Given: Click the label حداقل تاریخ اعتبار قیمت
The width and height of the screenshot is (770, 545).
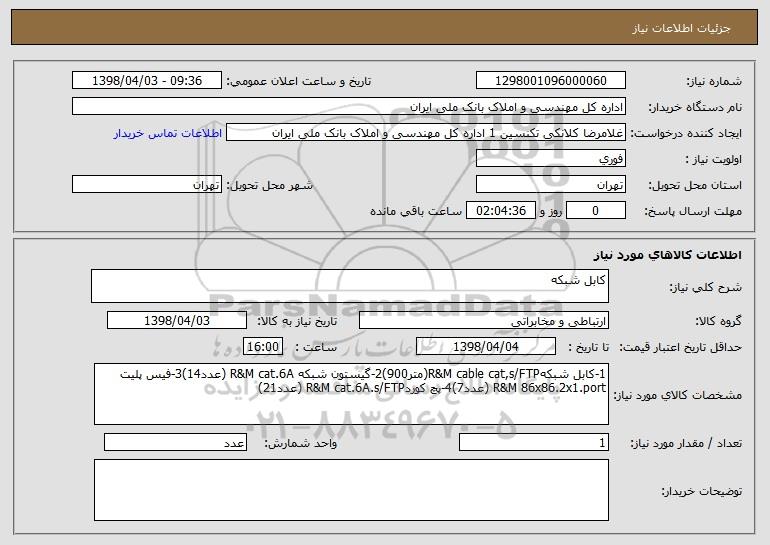Looking at the screenshot, I should (681, 348).
